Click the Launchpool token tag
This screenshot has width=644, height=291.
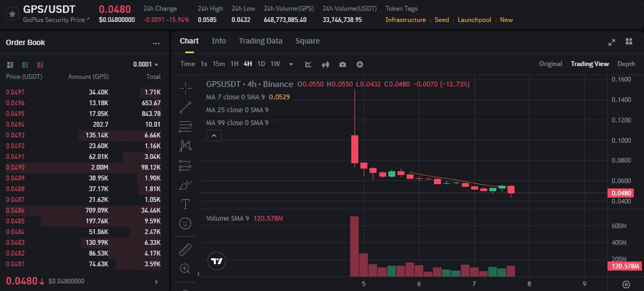pyautogui.click(x=474, y=20)
